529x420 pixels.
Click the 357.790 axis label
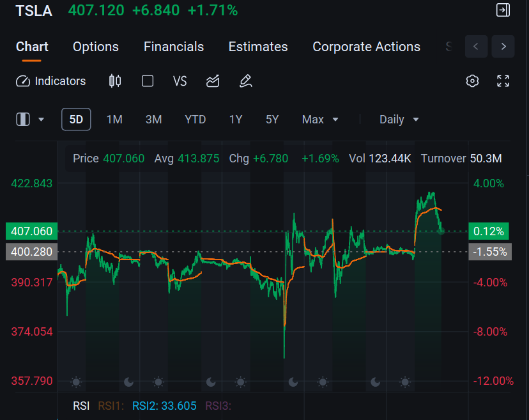click(x=32, y=381)
